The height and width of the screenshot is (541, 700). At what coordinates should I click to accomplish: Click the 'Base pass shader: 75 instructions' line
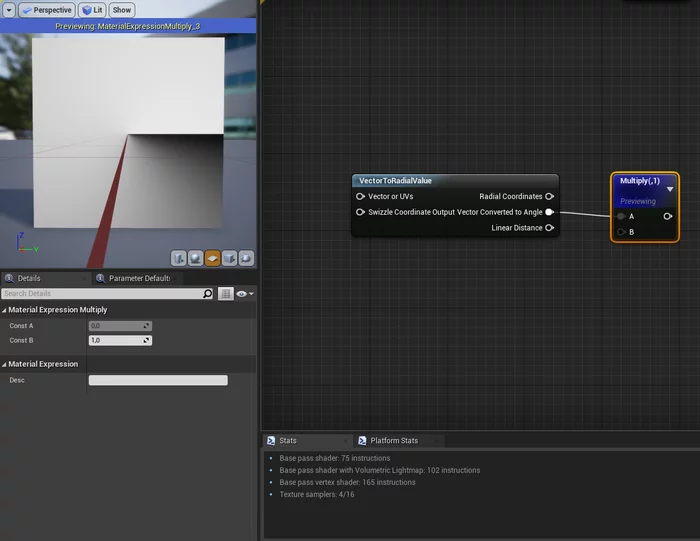[x=334, y=458]
